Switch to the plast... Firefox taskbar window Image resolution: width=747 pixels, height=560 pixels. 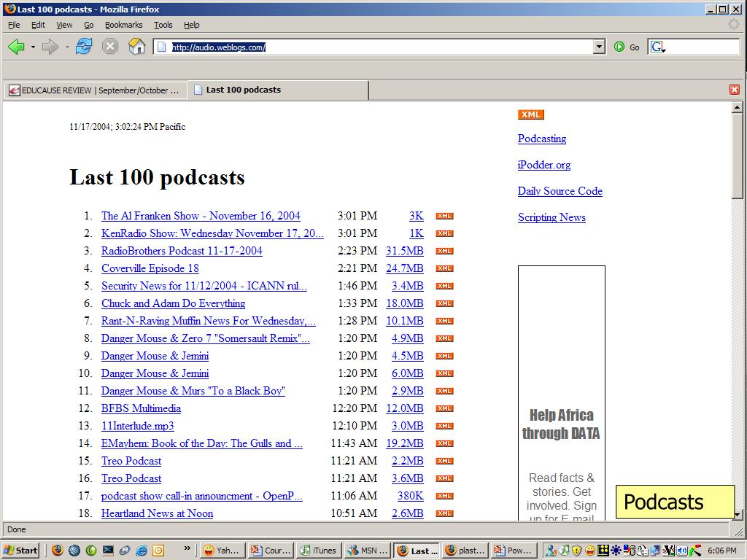(x=465, y=551)
